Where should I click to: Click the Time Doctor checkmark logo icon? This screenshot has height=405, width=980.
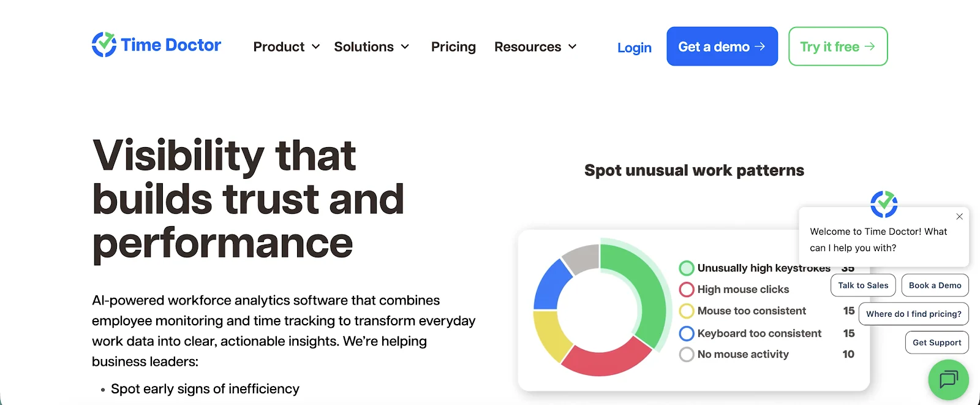click(x=104, y=45)
